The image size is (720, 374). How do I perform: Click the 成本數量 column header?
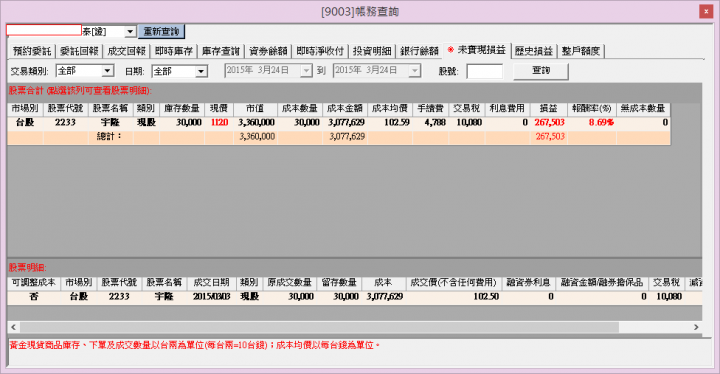[x=299, y=108]
